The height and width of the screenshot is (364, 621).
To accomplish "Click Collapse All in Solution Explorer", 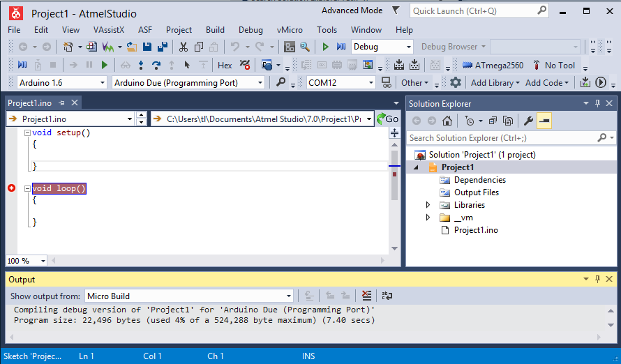I will pos(493,121).
